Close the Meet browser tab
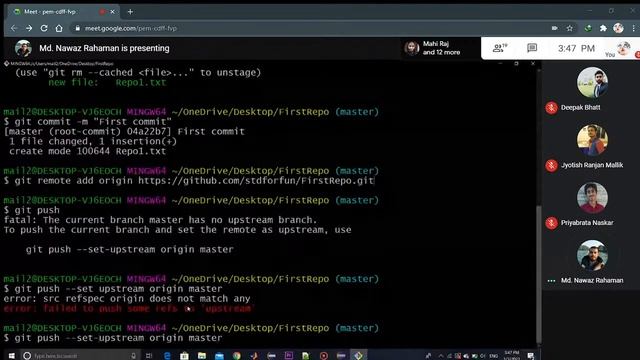The height and width of the screenshot is (360, 640). [x=113, y=12]
